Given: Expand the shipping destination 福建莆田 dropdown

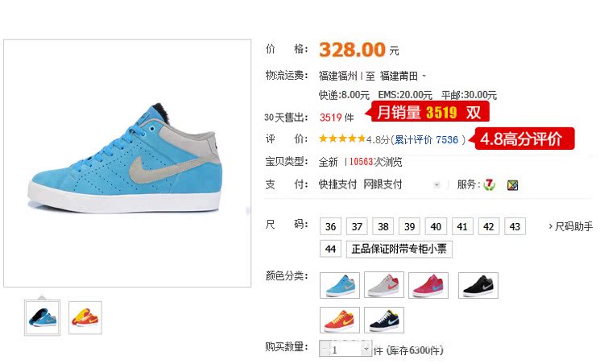Looking at the screenshot, I should (424, 76).
